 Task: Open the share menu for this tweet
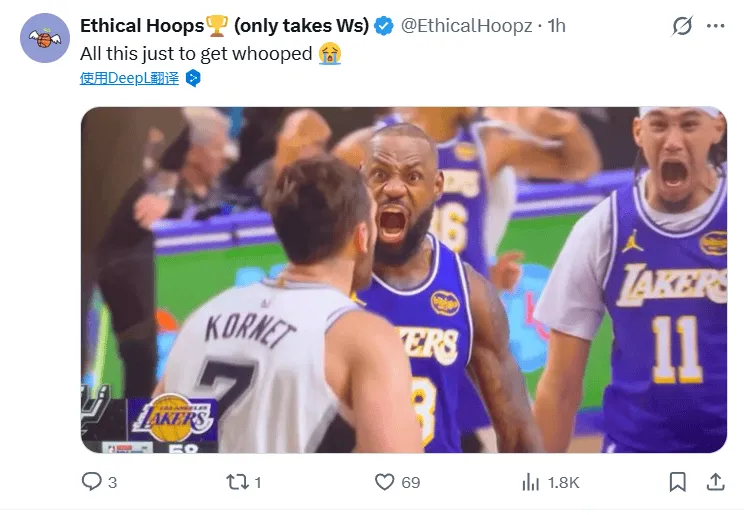pos(715,482)
